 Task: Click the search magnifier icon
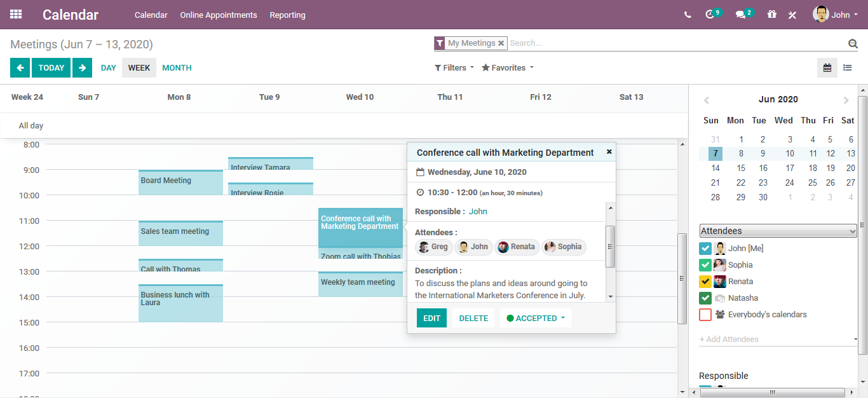pyautogui.click(x=853, y=43)
